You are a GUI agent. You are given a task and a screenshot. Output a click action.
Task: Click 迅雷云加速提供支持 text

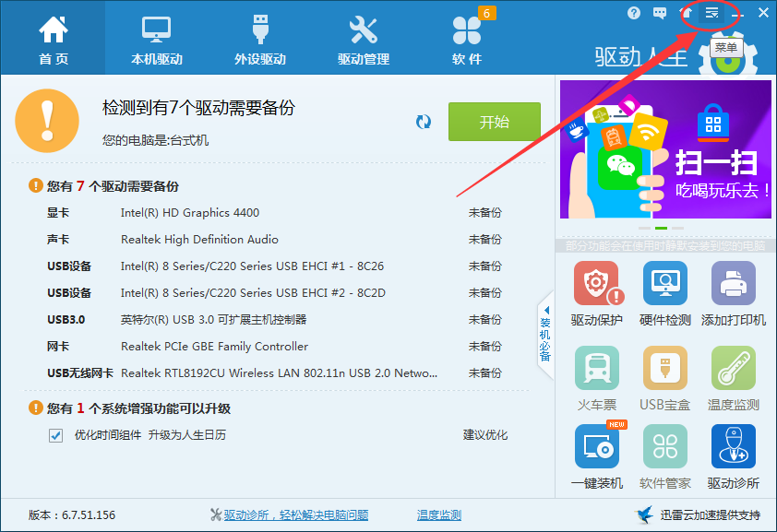pos(711,515)
